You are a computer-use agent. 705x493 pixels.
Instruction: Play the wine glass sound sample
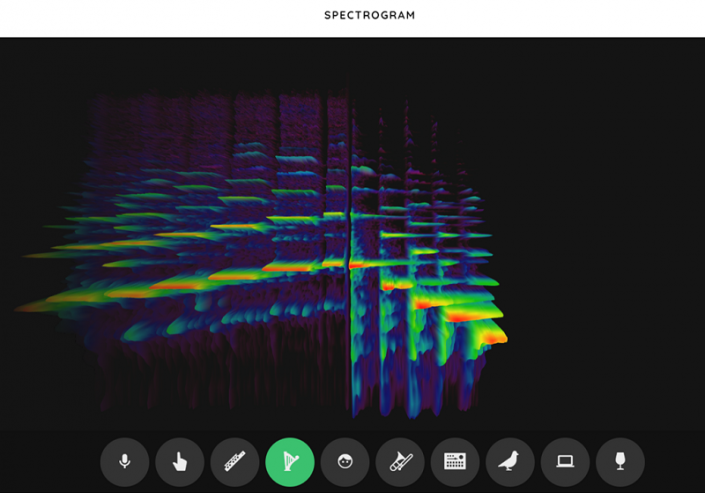pyautogui.click(x=620, y=462)
